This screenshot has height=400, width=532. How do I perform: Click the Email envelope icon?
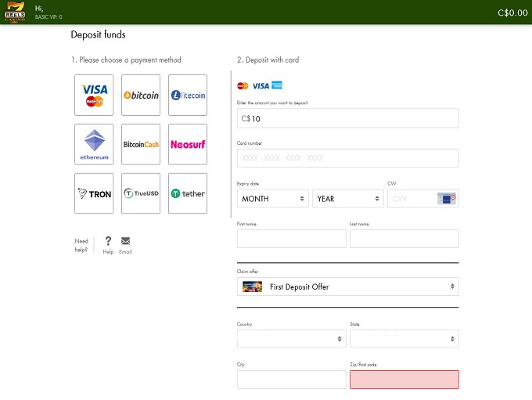125,241
